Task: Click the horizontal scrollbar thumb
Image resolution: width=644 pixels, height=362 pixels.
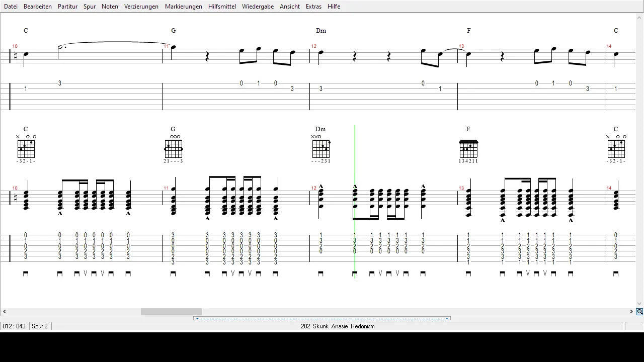Action: click(x=171, y=312)
